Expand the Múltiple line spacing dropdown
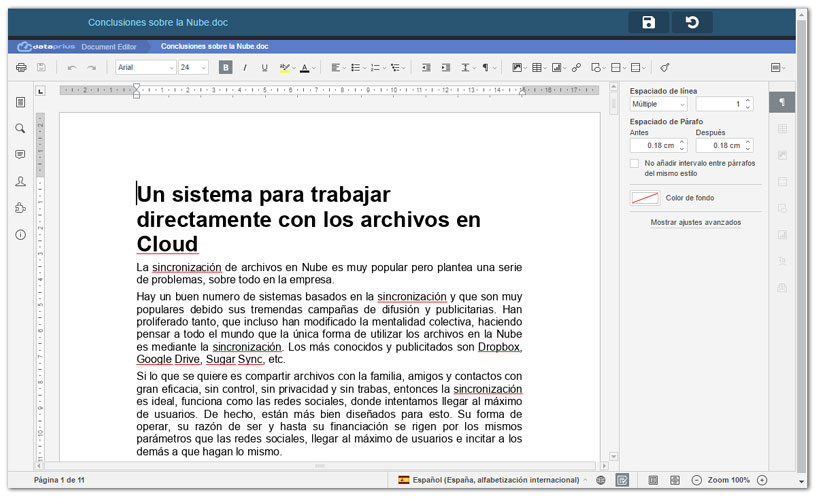The image size is (816, 498). 658,104
